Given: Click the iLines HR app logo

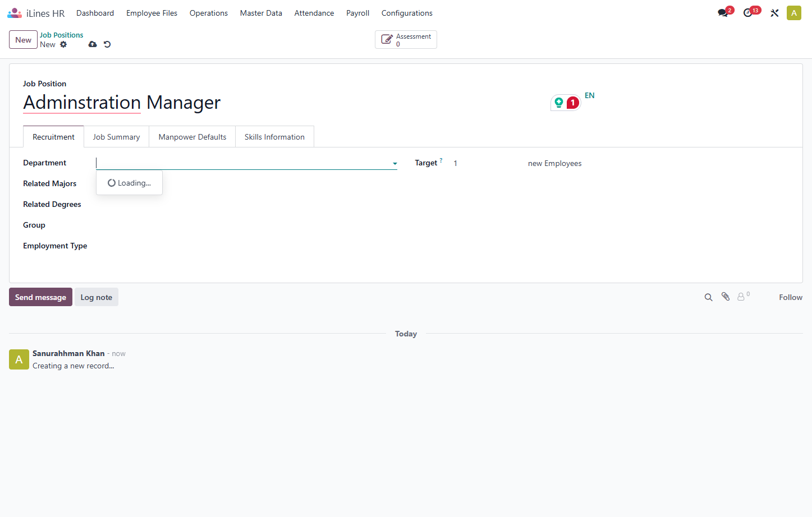Looking at the screenshot, I should coord(15,13).
